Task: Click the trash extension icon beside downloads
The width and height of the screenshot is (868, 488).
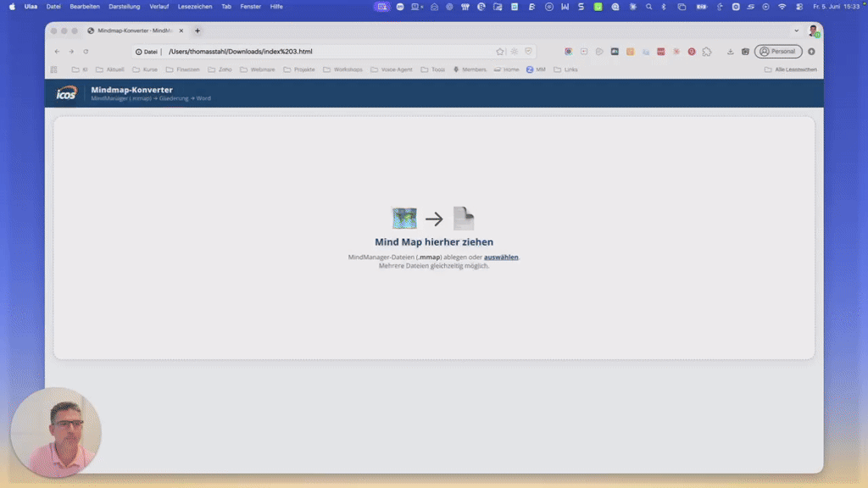Action: tap(746, 52)
